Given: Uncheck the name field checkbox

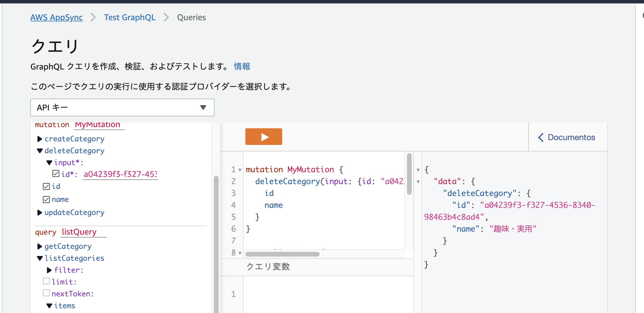Looking at the screenshot, I should pos(46,200).
